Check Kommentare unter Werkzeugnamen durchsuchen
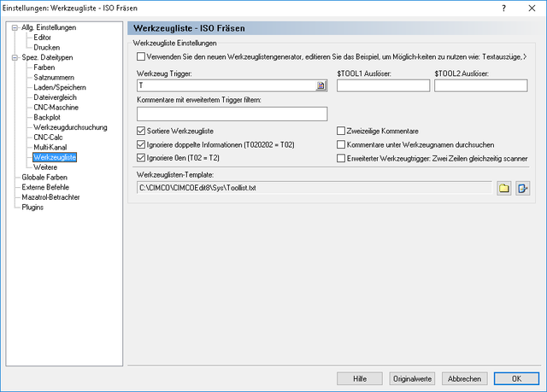The width and height of the screenshot is (547, 392). [341, 144]
